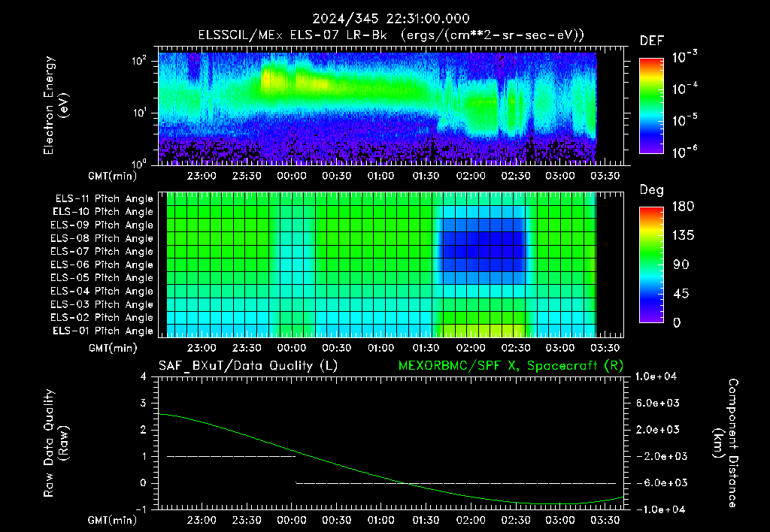The height and width of the screenshot is (532, 770).
Task: Click the Deg pitch angle color bar
Action: [651, 264]
